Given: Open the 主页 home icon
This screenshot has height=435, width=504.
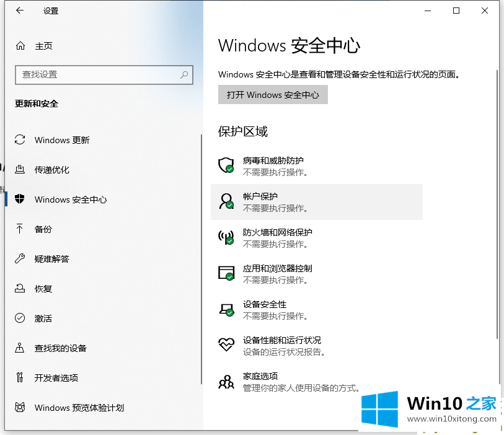Looking at the screenshot, I should 20,46.
